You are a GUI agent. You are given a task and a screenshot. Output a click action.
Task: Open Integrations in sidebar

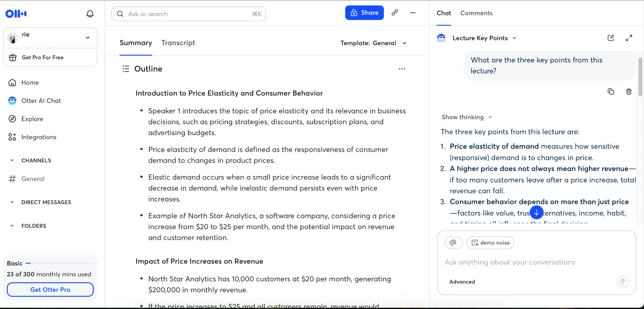32,137
